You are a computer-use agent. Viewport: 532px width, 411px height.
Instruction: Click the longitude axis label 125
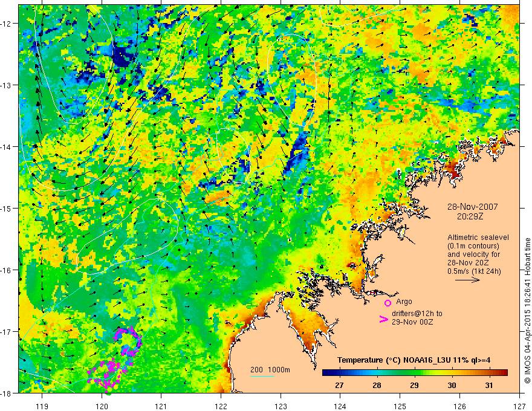[400, 406]
